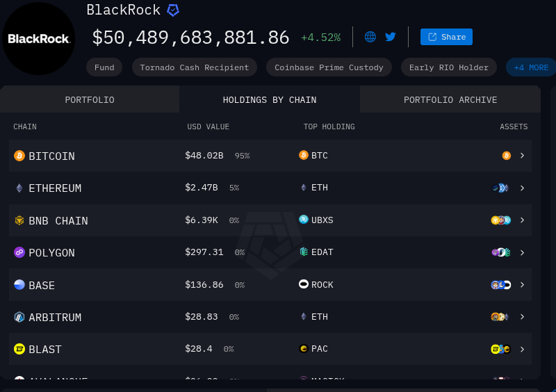
Task: Click the $136.86 Base value
Action: [x=204, y=284]
